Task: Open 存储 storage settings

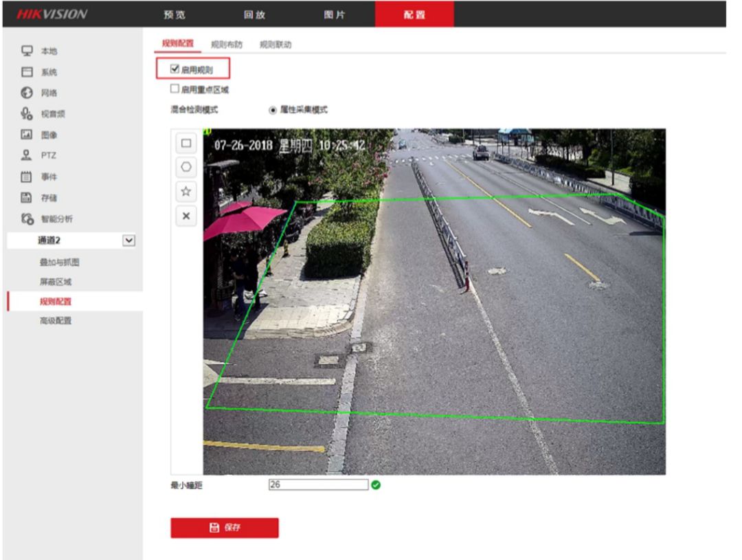Action: point(49,198)
